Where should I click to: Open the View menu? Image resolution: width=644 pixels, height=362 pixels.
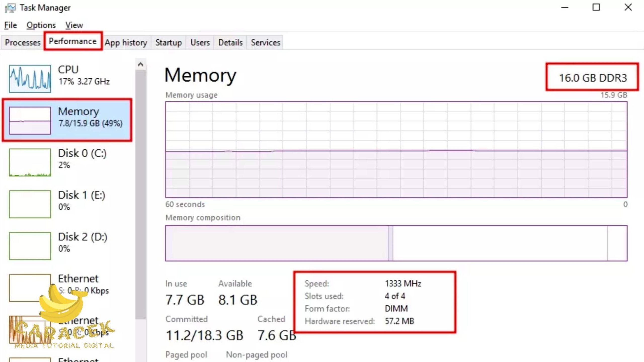coord(74,25)
